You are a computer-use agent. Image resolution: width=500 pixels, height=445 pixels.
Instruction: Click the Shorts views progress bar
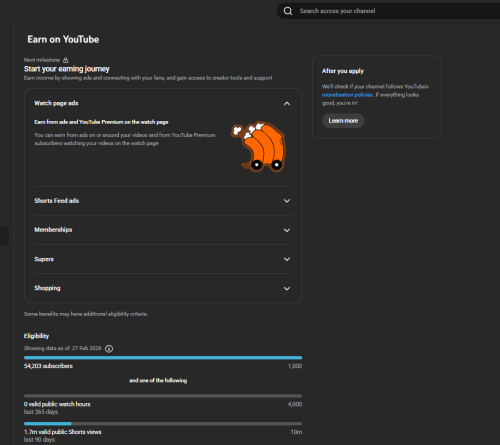[x=163, y=424]
